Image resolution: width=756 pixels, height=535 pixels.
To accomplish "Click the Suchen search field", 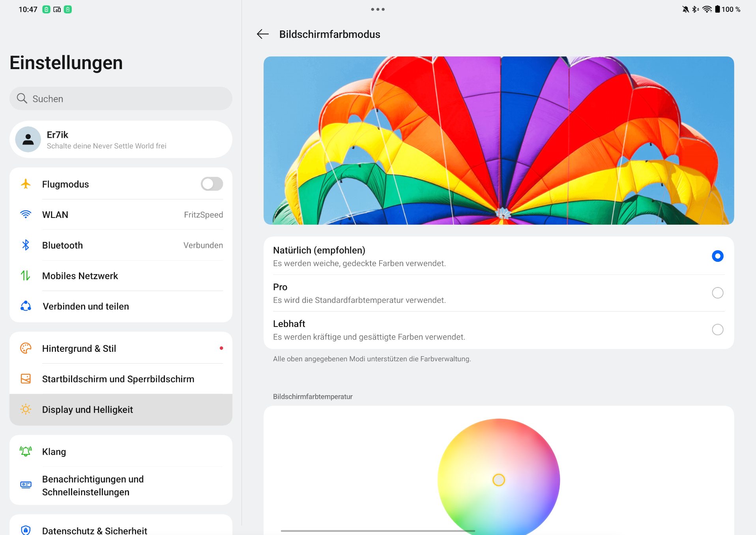I will pyautogui.click(x=121, y=99).
